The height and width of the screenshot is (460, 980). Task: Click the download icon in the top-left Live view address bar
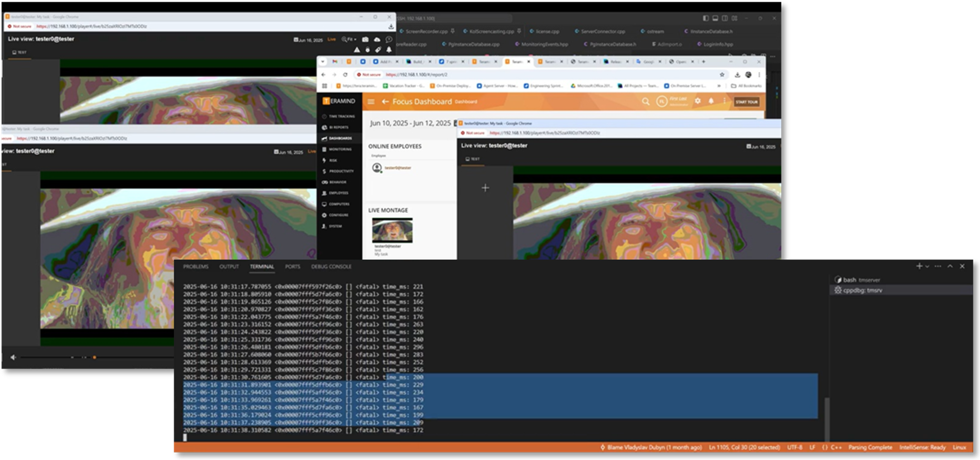coord(391,27)
